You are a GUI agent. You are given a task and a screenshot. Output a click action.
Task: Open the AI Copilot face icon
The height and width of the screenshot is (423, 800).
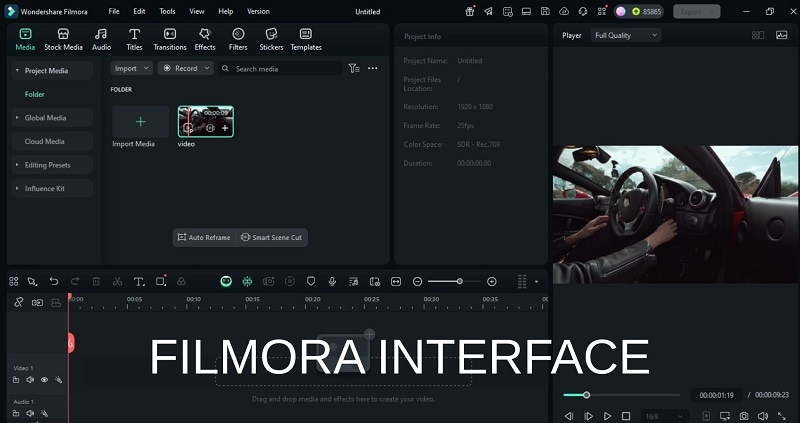point(226,281)
